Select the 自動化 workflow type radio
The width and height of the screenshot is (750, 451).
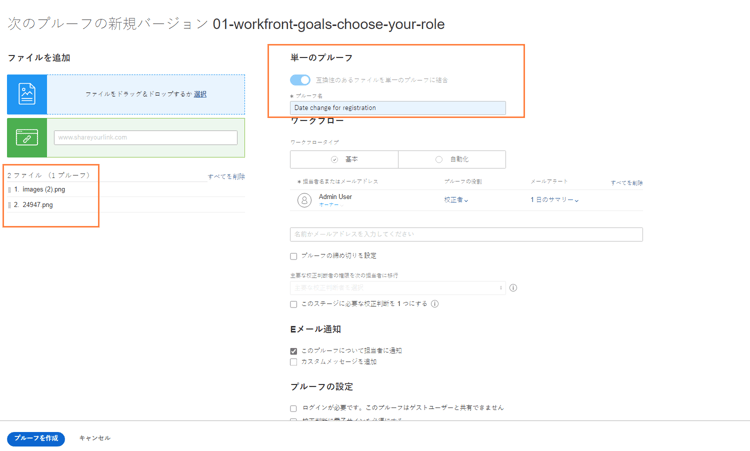click(439, 159)
